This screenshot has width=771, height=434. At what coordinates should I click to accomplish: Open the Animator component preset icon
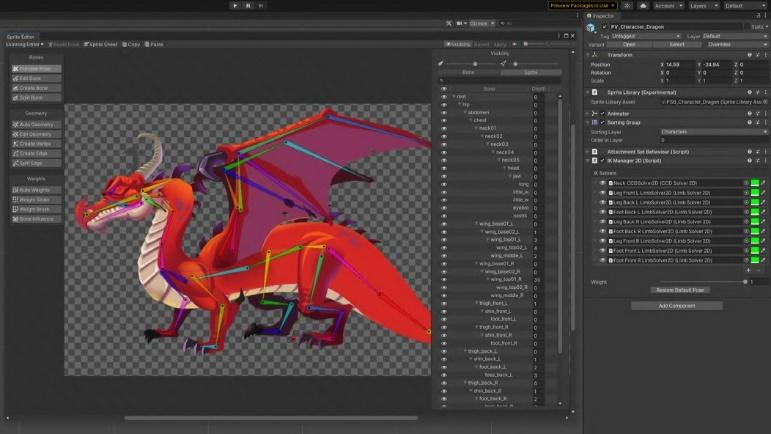click(x=758, y=114)
